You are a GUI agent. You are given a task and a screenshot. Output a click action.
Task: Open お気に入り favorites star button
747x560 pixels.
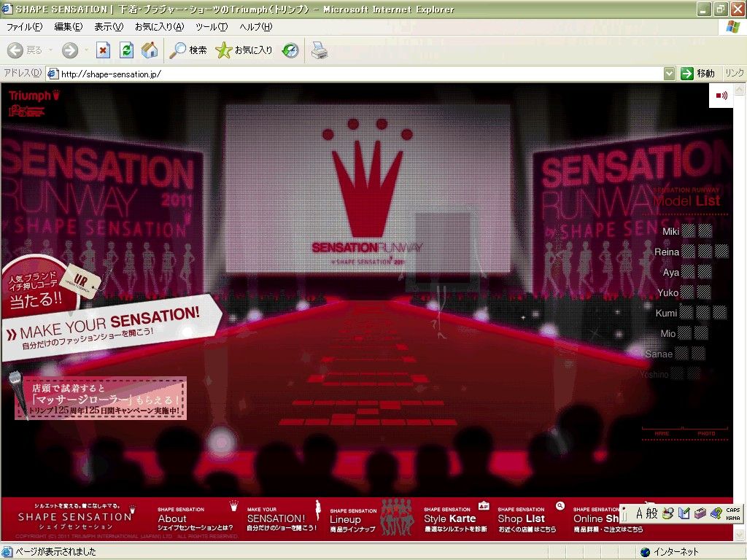click(244, 50)
